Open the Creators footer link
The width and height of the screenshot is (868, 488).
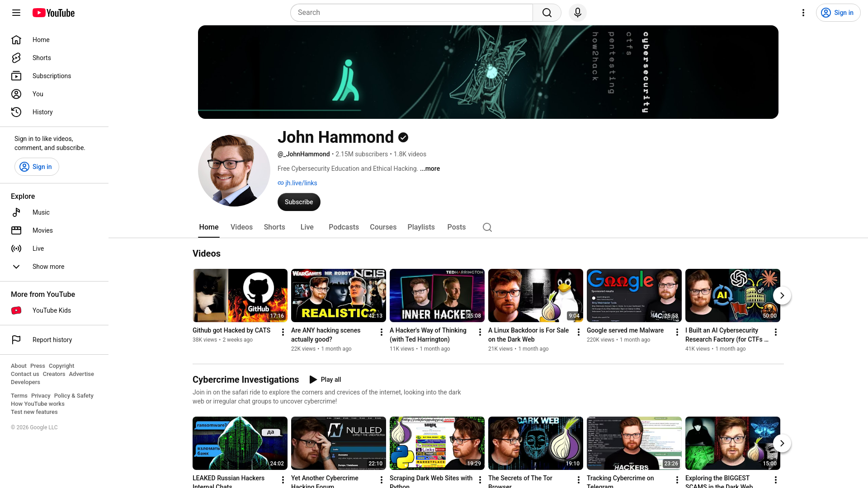54,374
